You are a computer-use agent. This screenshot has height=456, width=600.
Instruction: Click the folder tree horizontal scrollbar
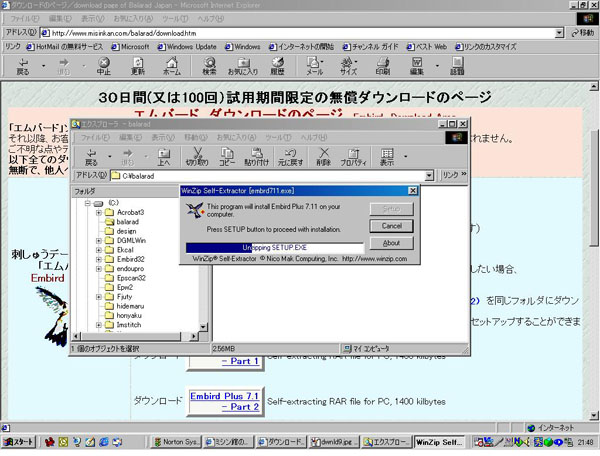pyautogui.click(x=135, y=336)
